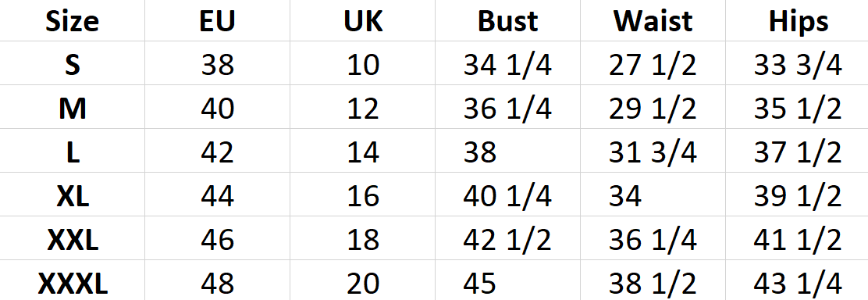Select the hips 33 3/4 cell
The height and width of the screenshot is (300, 868).
797,63
